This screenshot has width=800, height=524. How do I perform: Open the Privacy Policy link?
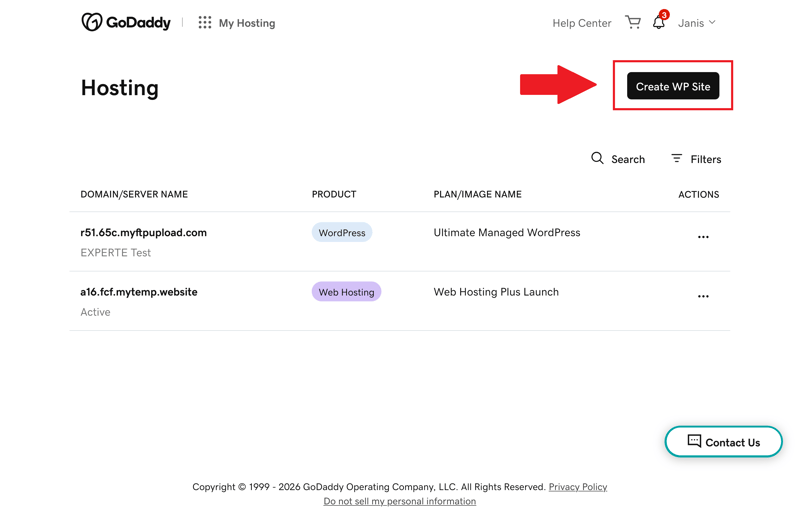[578, 487]
